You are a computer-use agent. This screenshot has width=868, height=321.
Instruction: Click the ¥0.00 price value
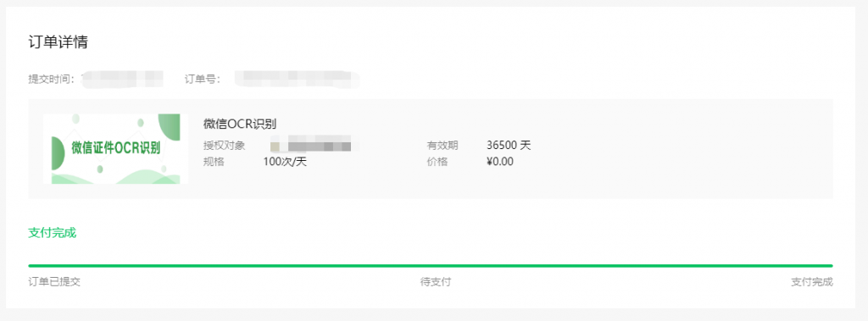coord(500,162)
